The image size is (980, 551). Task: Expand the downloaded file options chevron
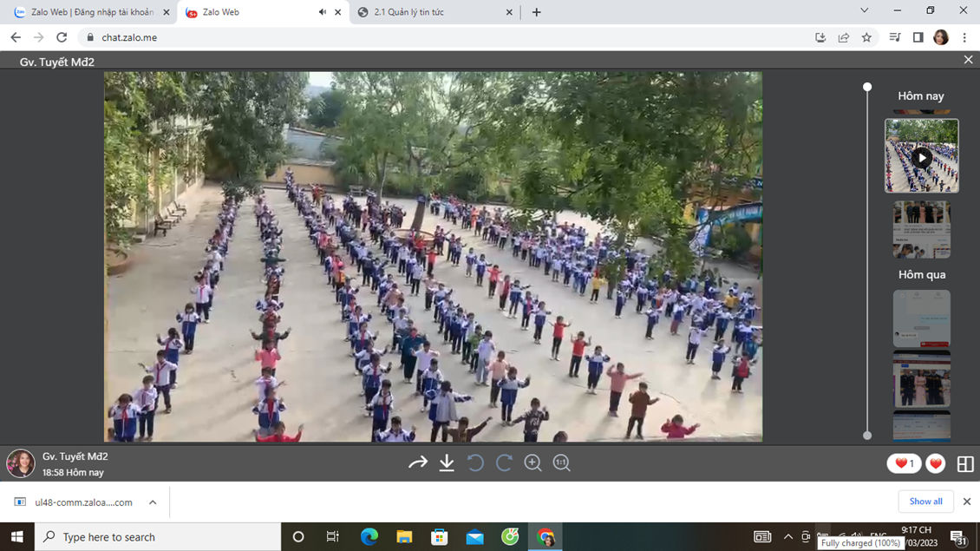[153, 502]
